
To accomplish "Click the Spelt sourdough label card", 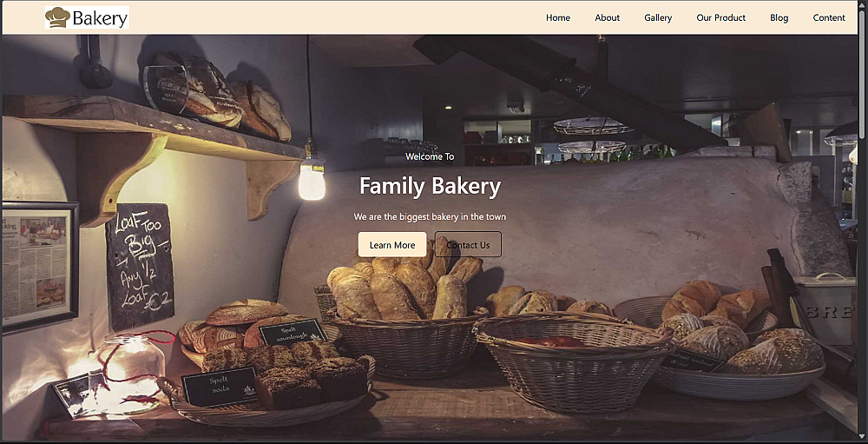I will pos(293,332).
